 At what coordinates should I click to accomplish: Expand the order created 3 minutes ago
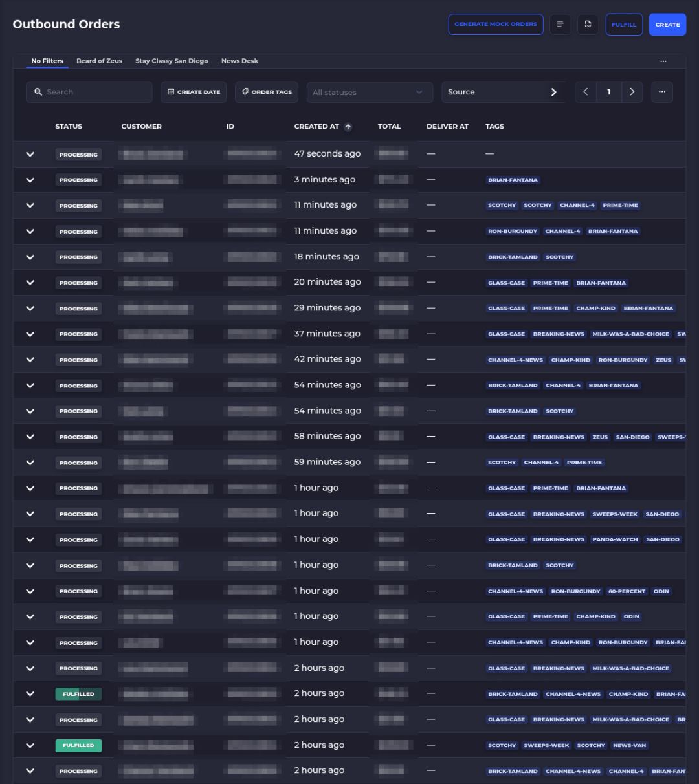30,180
